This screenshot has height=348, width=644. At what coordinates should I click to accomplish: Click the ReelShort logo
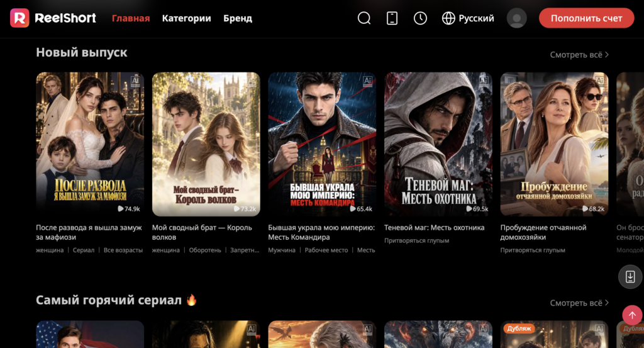53,18
